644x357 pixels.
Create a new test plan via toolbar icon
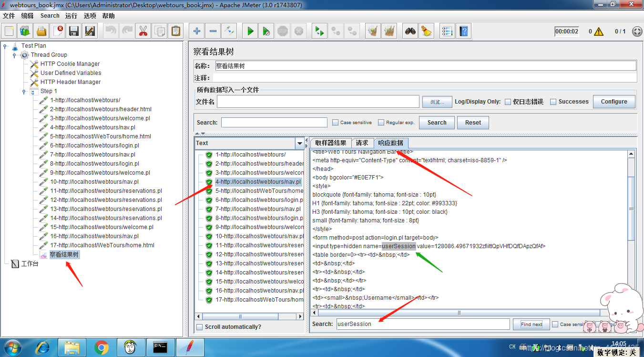[x=9, y=31]
